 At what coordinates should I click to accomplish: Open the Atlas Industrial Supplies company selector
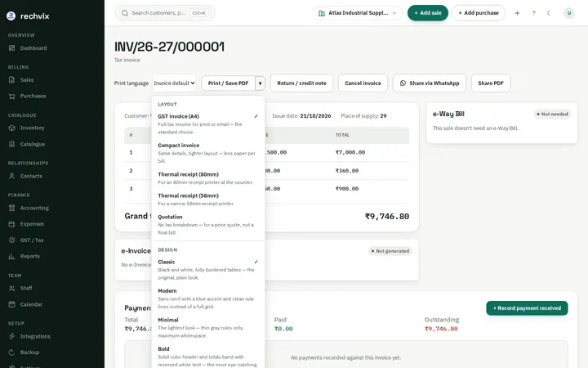(358, 13)
